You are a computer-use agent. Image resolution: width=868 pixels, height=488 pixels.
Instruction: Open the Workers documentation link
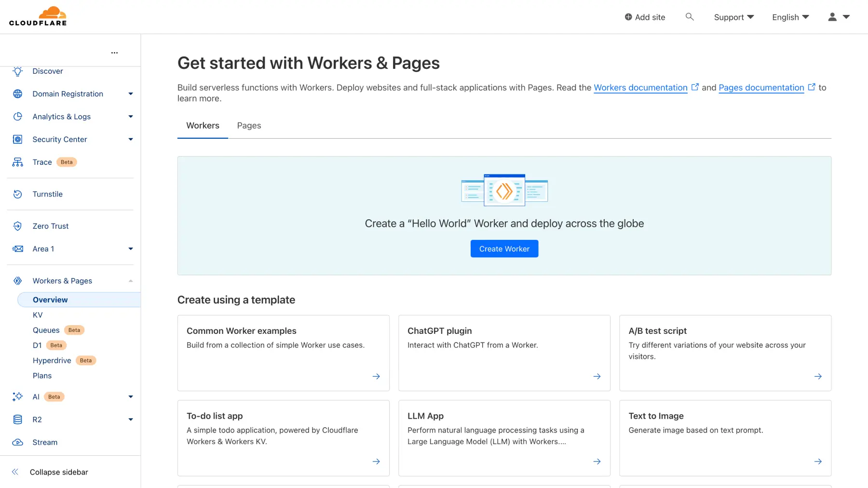pyautogui.click(x=640, y=88)
